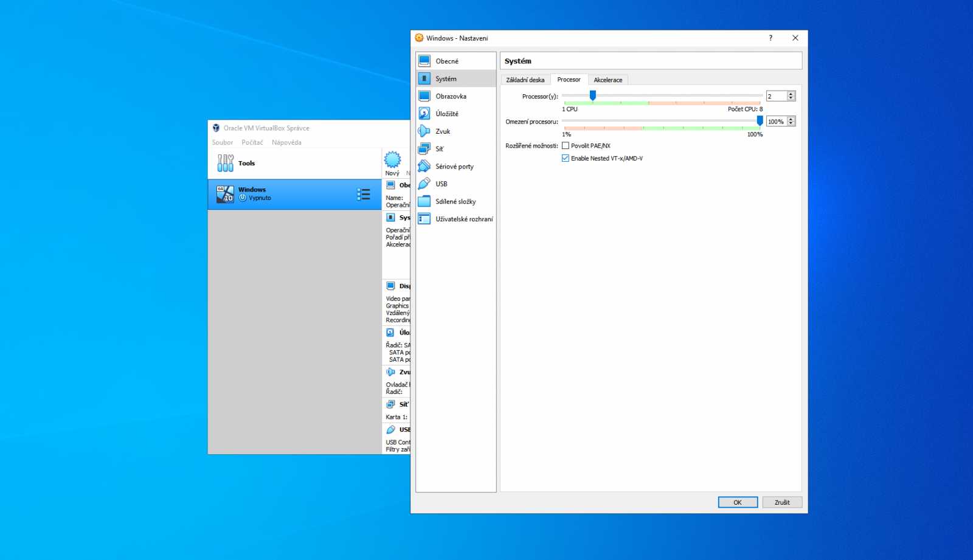
Task: Click the execution cap 100% input field
Action: click(x=777, y=122)
